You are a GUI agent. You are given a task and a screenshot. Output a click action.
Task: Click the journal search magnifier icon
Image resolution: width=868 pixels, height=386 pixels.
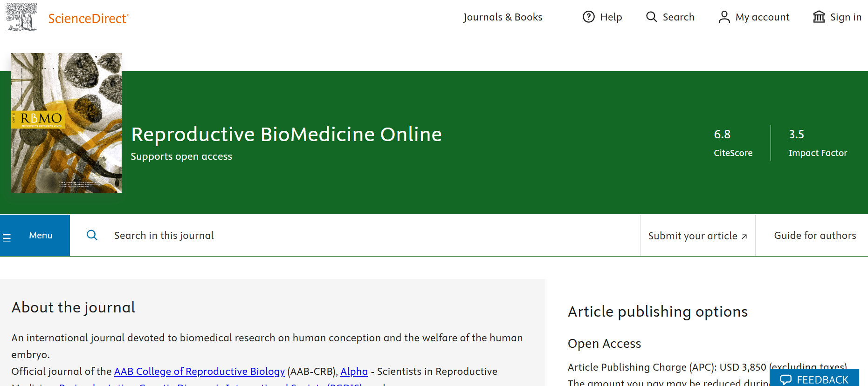pos(92,235)
